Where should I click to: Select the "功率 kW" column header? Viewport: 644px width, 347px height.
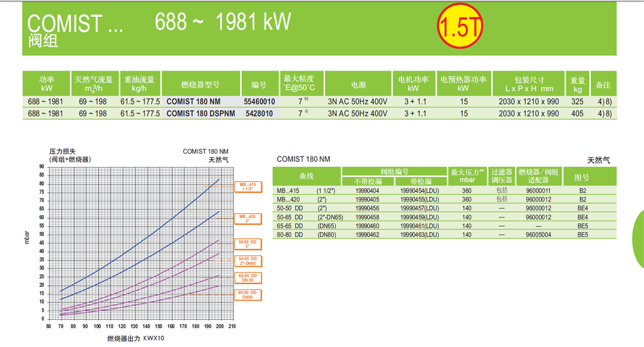pos(46,84)
